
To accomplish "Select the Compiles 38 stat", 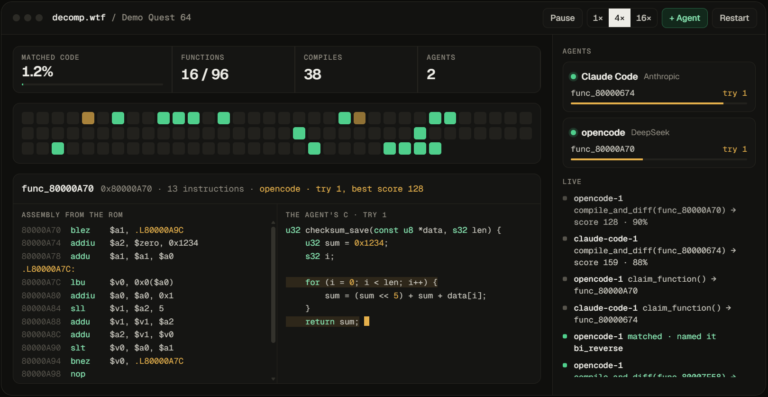I will (x=356, y=70).
